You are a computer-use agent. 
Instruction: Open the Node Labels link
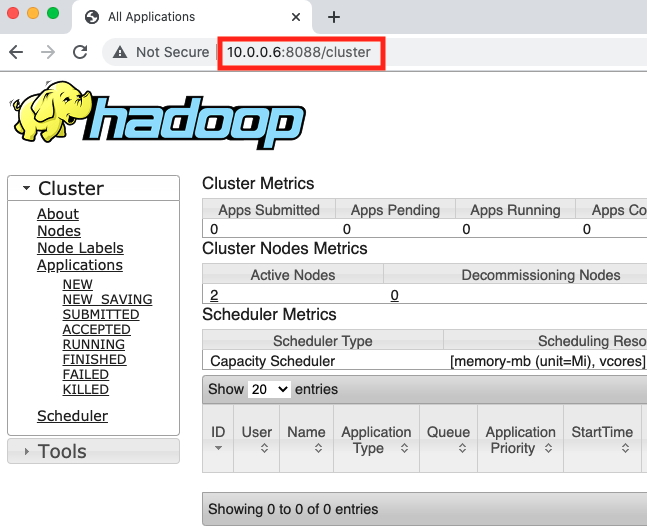point(80,248)
